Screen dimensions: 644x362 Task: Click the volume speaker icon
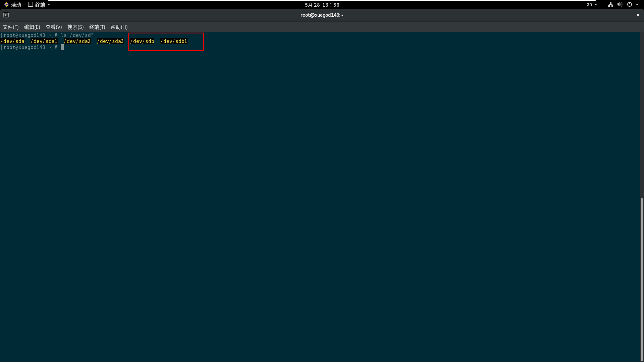[620, 4]
